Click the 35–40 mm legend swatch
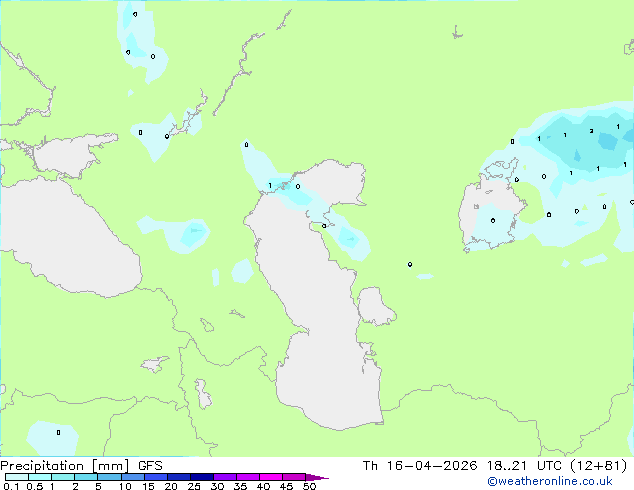This screenshot has width=634, height=490. point(248,477)
